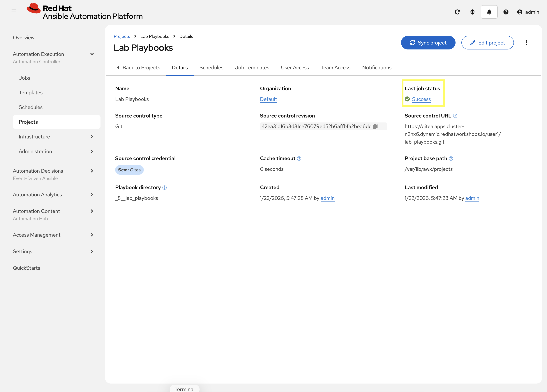
Task: Click the help question mark icon
Action: 506,12
